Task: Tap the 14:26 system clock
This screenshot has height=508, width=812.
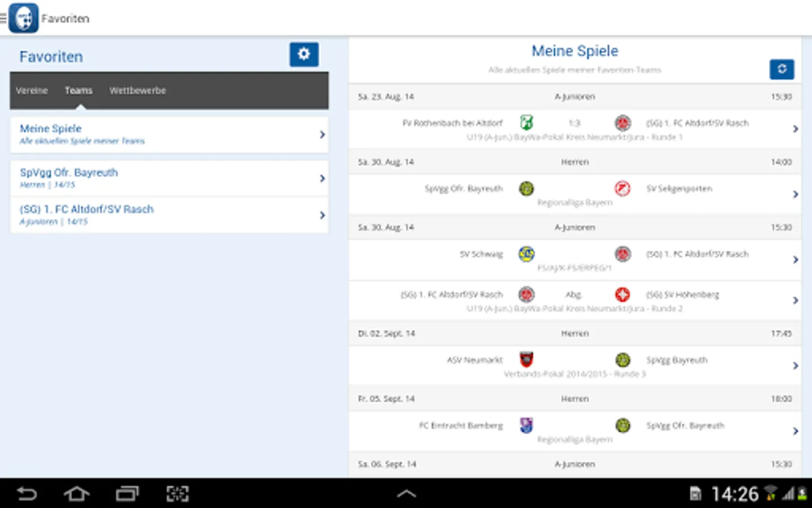Action: coord(735,494)
